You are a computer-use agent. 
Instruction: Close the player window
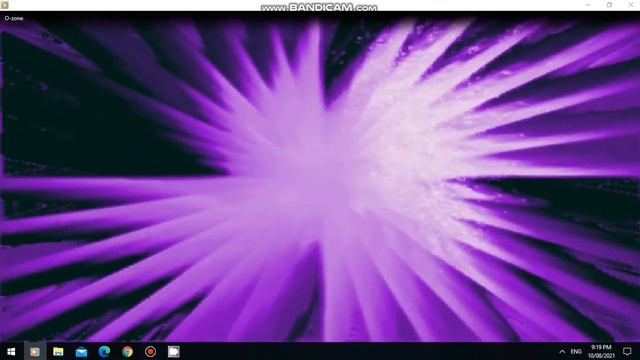[x=630, y=5]
